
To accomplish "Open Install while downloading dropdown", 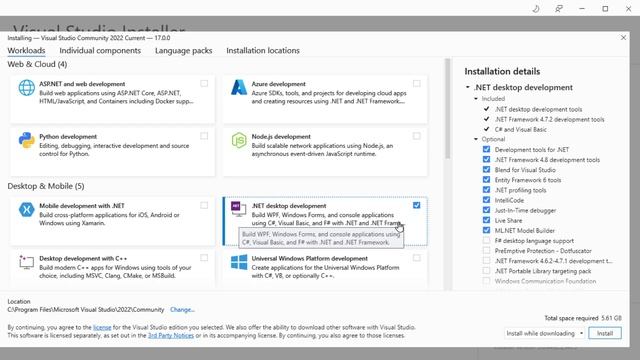I will coord(544,333).
